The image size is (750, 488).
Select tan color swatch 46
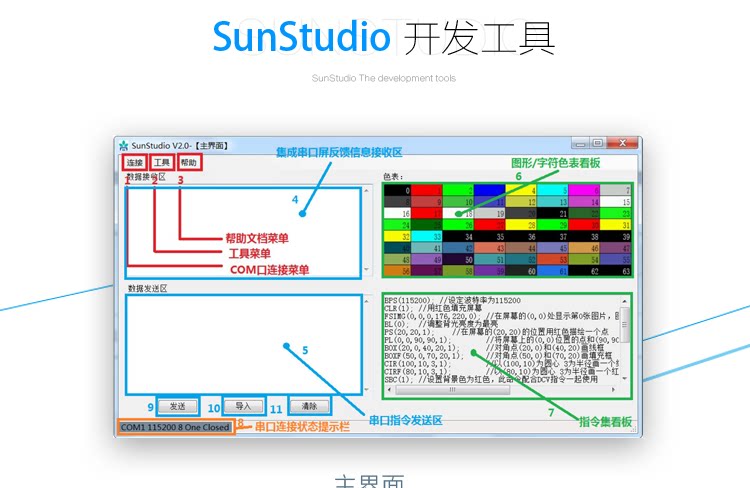pyautogui.click(x=585, y=248)
